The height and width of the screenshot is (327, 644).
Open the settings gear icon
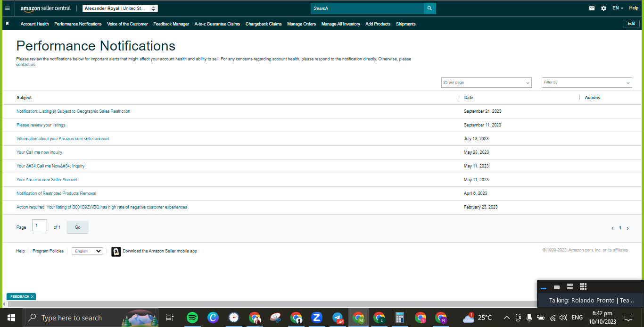click(x=603, y=8)
